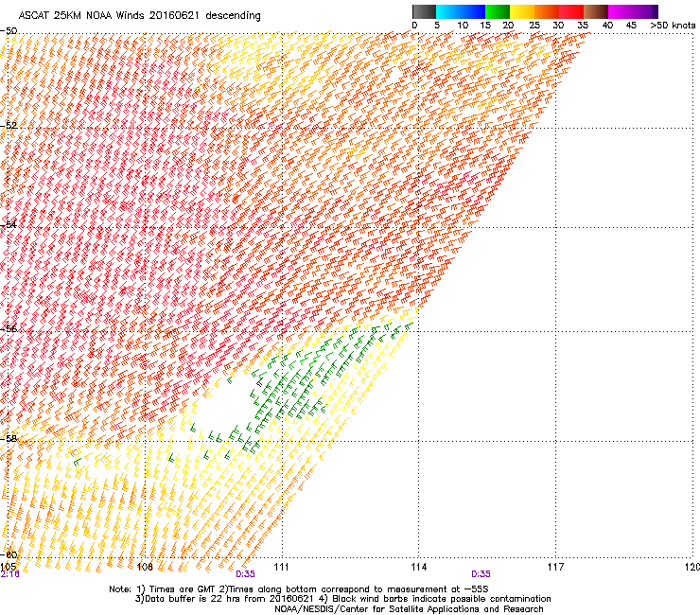This screenshot has height=615, width=700.
Task: Click the '0:35' time label between 114 and 117
Action: pos(481,574)
